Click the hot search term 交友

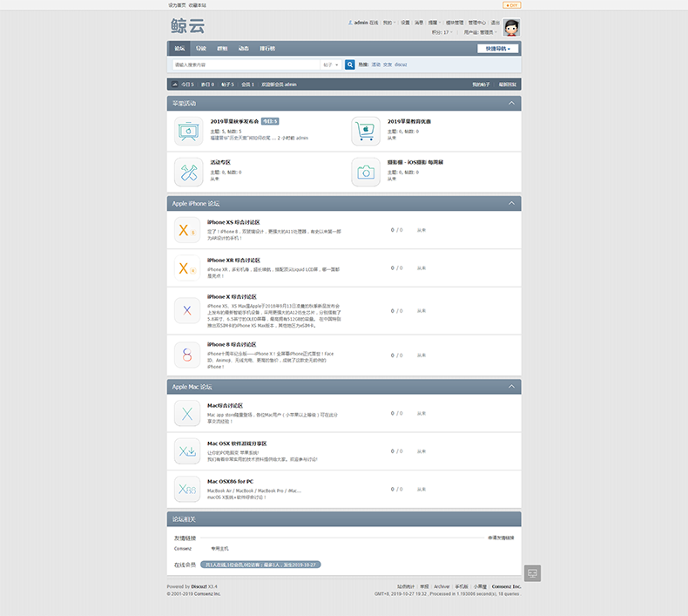pyautogui.click(x=388, y=64)
